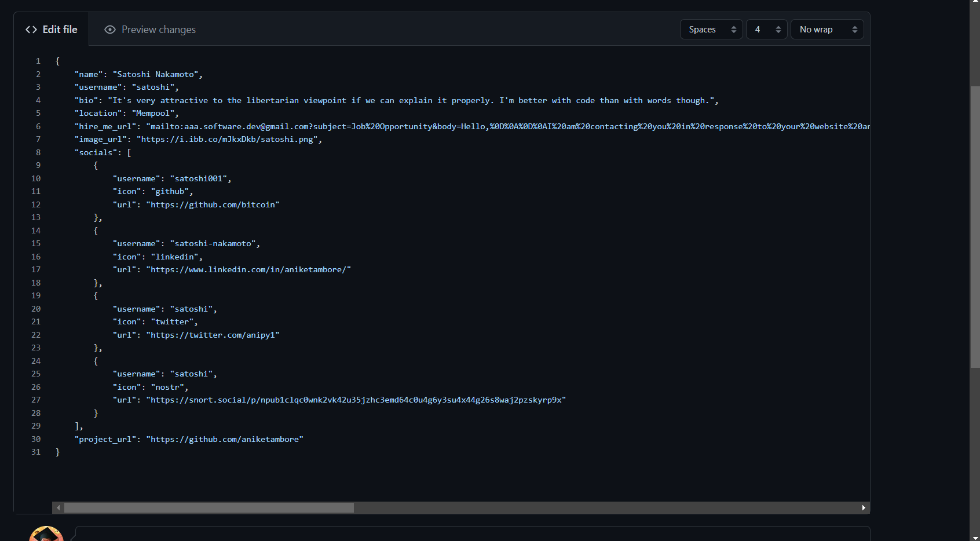Viewport: 980px width, 541px height.
Task: Click the code brackets icon on Edit file
Action: pyautogui.click(x=31, y=30)
